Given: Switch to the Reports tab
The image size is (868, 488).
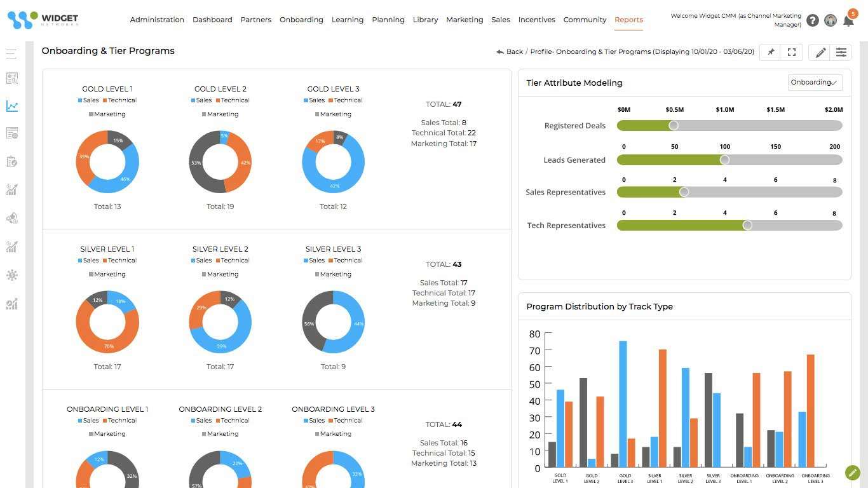Looking at the screenshot, I should point(628,20).
